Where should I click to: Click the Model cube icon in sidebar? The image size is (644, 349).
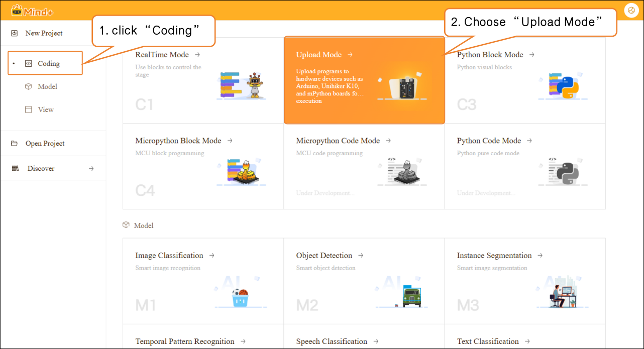[28, 86]
